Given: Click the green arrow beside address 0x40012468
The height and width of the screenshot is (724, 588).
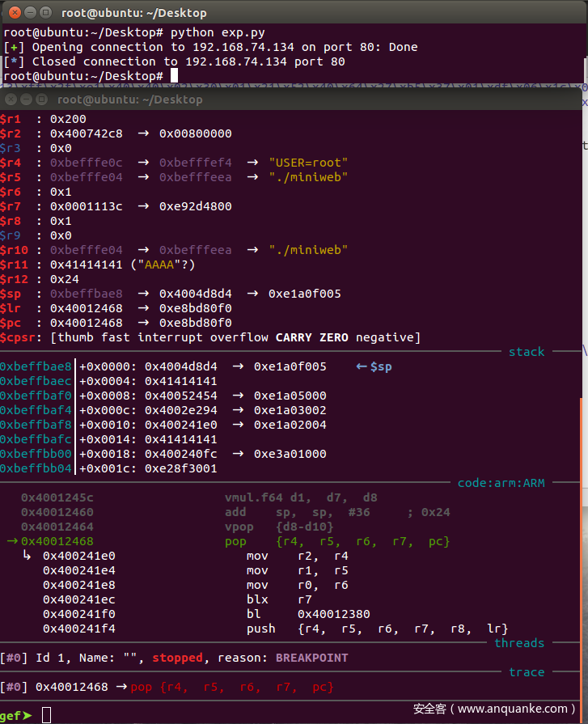Looking at the screenshot, I should click(11, 541).
